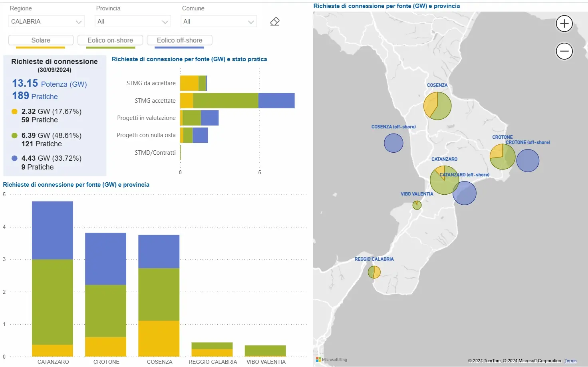Click '9 Pratiche' off-shore count

[38, 167]
